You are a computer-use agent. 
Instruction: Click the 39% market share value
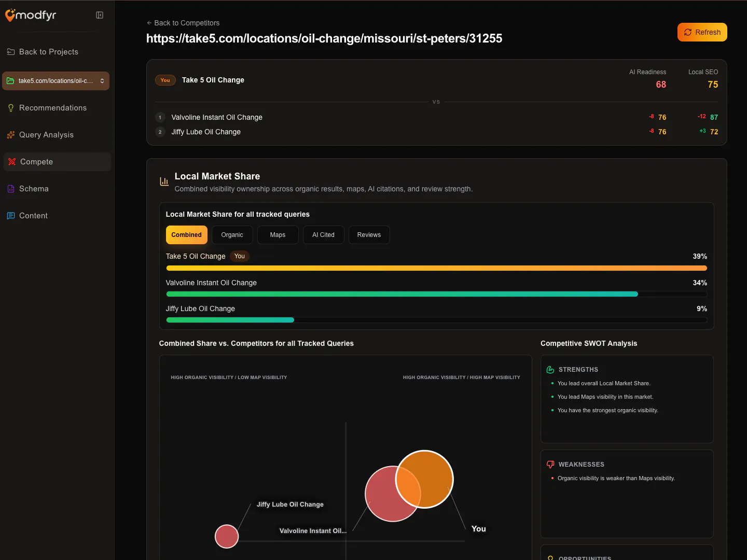pyautogui.click(x=700, y=256)
